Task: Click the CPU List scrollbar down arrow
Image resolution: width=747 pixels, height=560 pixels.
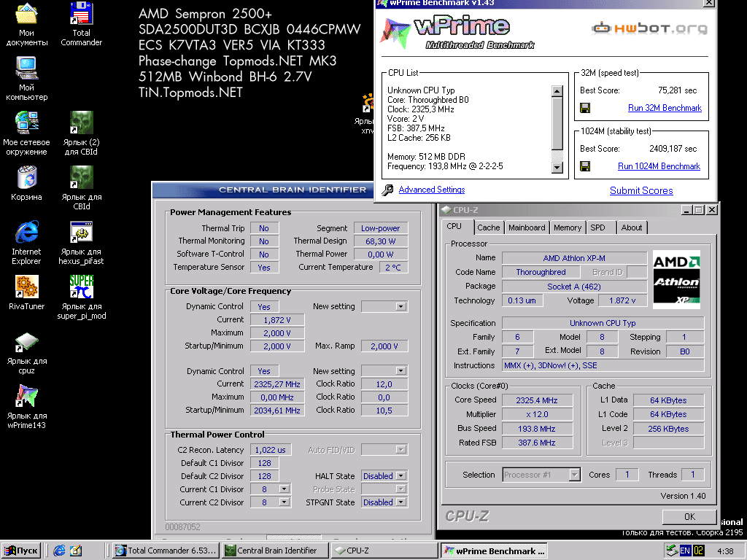Action: pos(557,167)
